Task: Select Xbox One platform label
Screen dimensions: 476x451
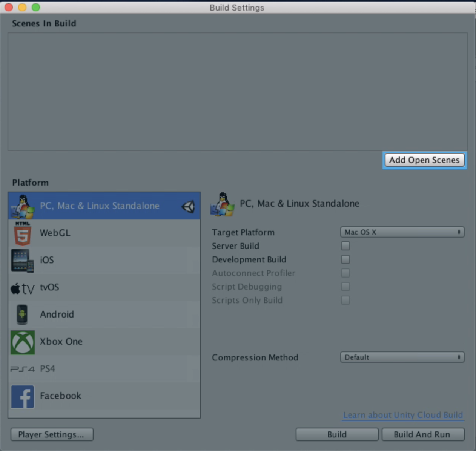Action: pos(61,341)
